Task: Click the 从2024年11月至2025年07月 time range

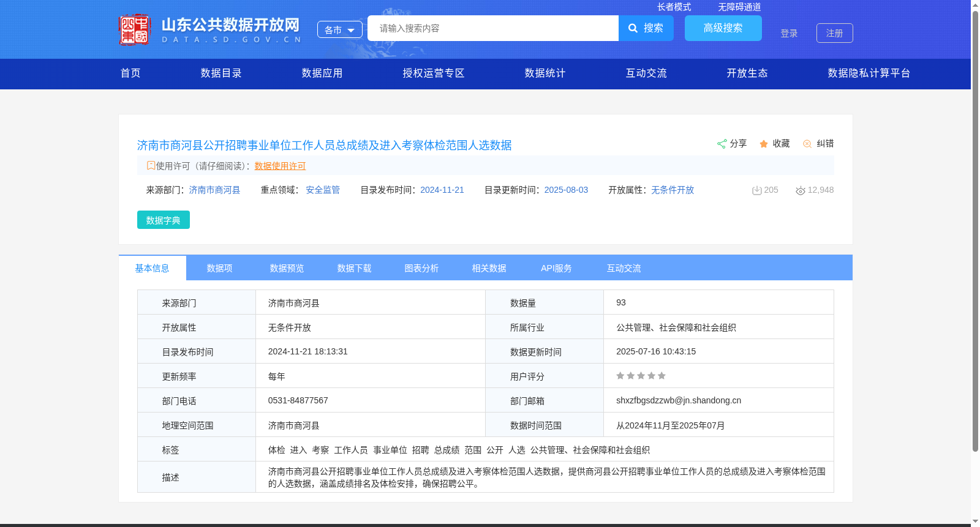Action: coord(671,425)
